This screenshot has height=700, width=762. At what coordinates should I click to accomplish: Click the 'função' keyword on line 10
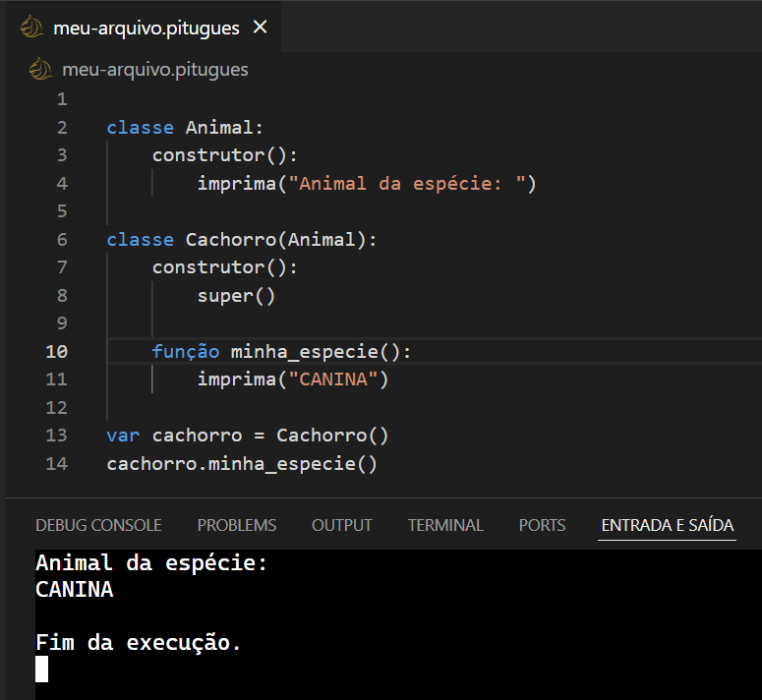[x=186, y=351]
